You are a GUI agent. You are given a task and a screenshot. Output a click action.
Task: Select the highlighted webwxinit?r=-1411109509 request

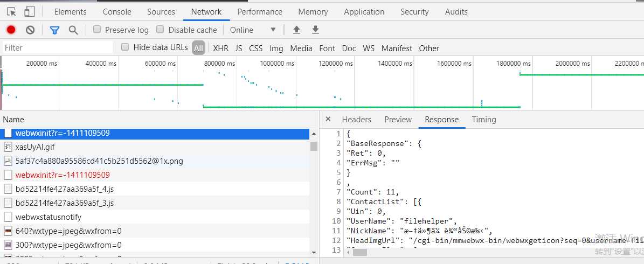tap(155, 134)
